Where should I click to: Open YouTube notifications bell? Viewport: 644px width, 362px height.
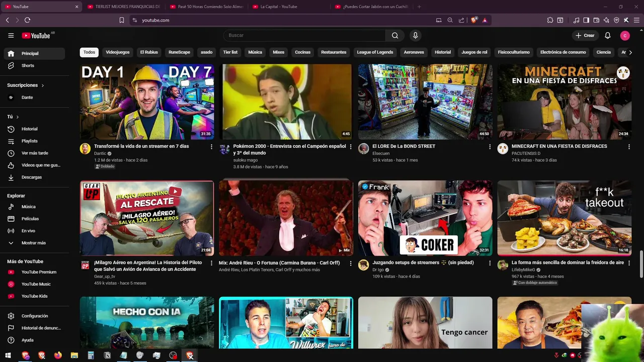(608, 35)
